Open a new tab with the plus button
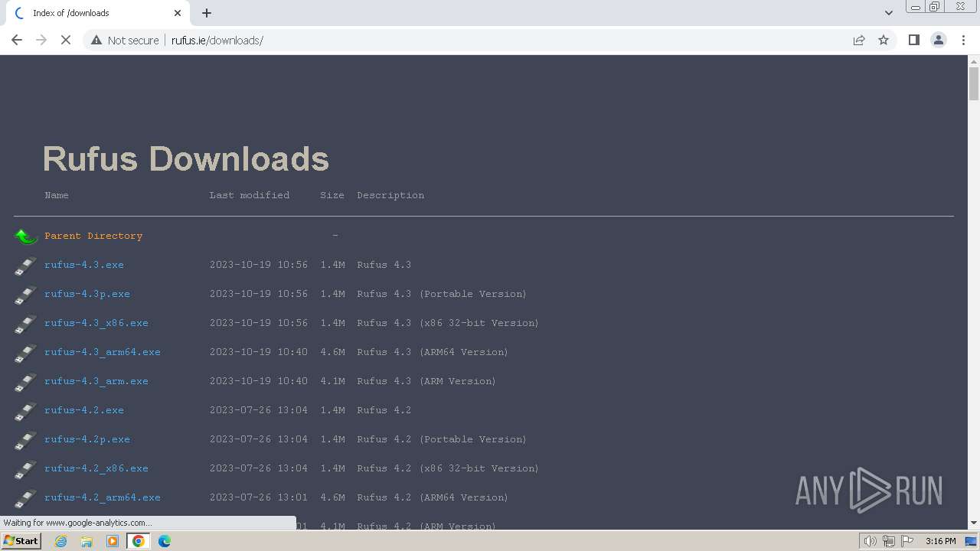The height and width of the screenshot is (551, 980). pyautogui.click(x=207, y=13)
